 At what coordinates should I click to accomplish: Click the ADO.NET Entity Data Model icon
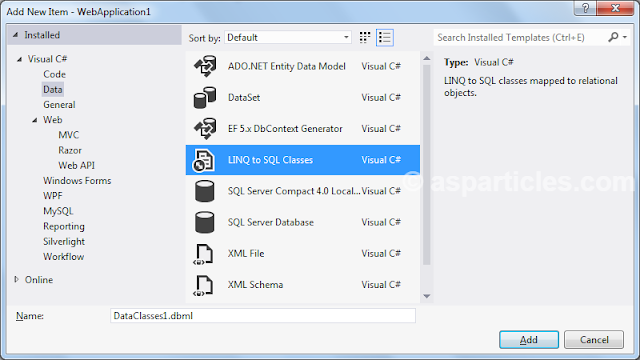point(205,67)
